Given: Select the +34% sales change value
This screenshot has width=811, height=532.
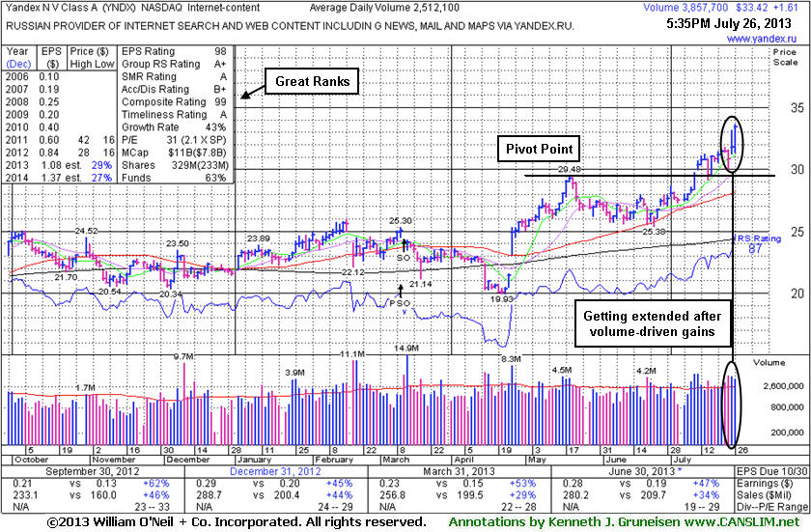Looking at the screenshot, I should point(706,495).
